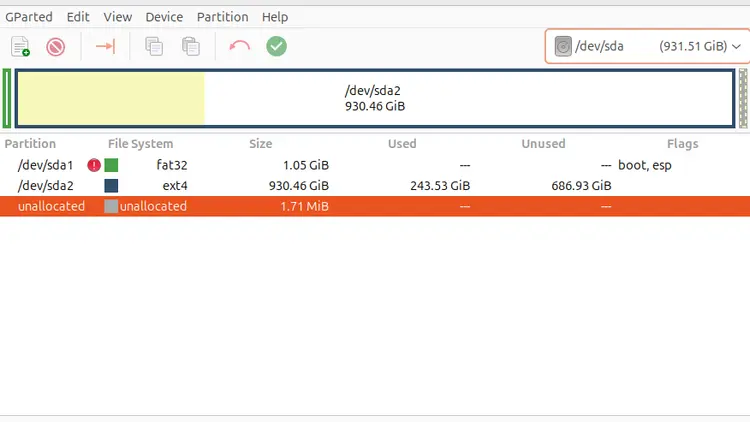Click the Paste partition icon
Viewport: 750px width, 422px height.
coord(191,46)
